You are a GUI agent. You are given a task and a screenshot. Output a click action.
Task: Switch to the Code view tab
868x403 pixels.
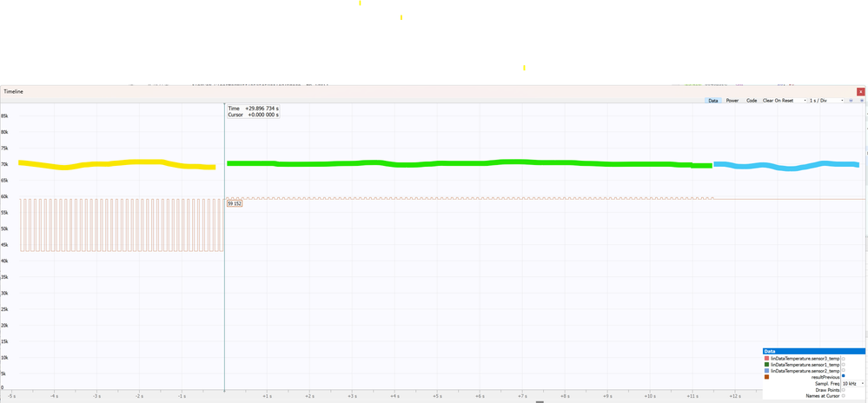(752, 101)
